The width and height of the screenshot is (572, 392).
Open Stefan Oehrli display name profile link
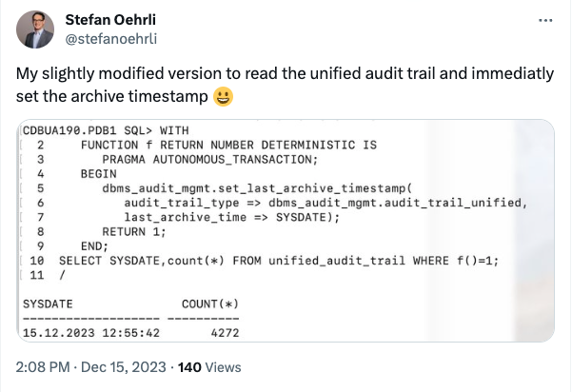point(110,20)
